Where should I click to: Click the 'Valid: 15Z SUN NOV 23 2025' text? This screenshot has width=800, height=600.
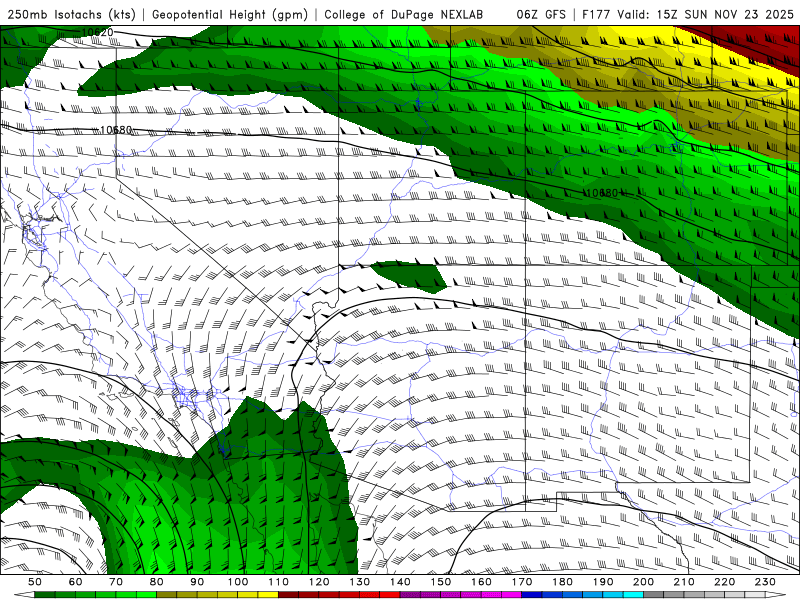tap(705, 15)
